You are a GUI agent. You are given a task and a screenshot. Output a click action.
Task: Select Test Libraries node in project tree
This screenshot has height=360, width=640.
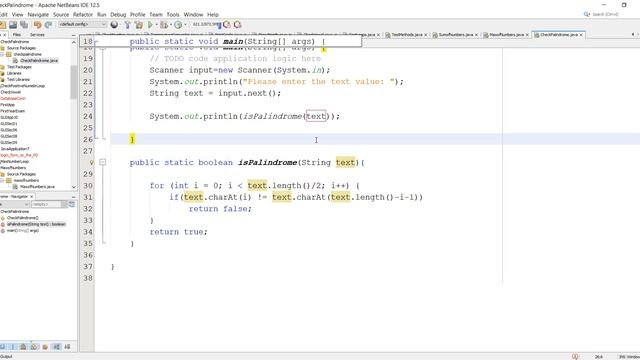pos(18,80)
